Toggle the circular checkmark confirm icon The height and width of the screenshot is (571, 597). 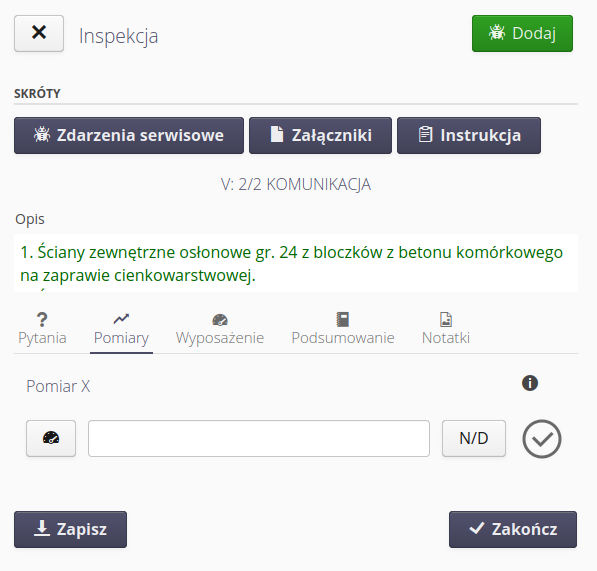click(542, 439)
